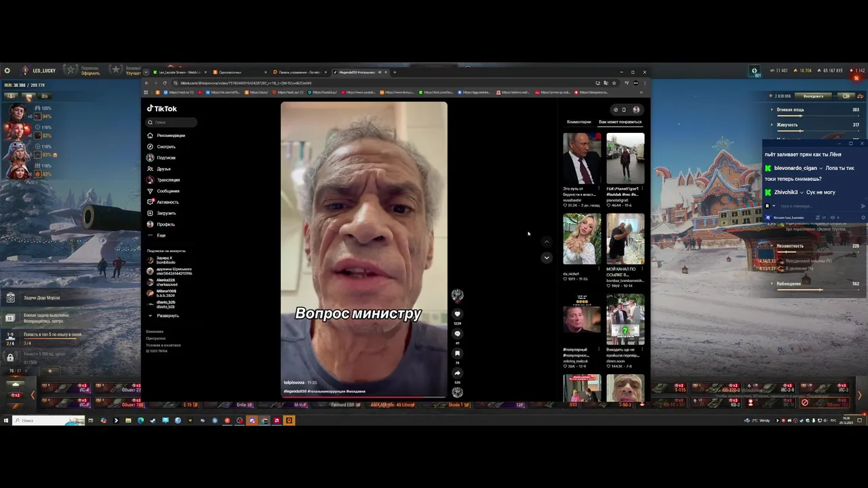Switch to Leo_Lacoste Stream browser tab

click(x=179, y=72)
